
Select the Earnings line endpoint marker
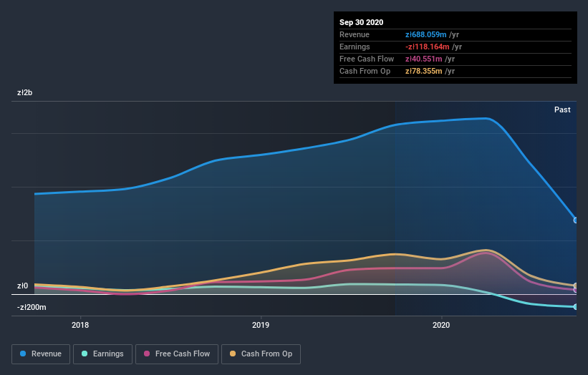[576, 307]
